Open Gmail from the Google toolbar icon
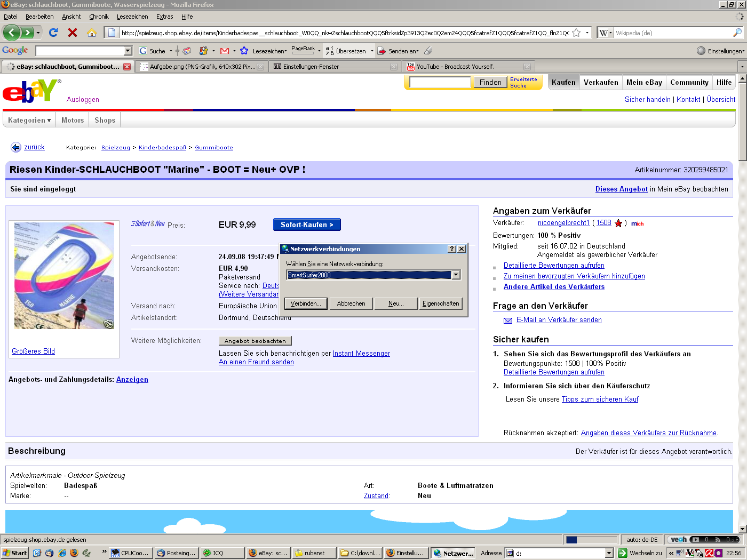Image resolution: width=747 pixels, height=560 pixels. point(225,51)
